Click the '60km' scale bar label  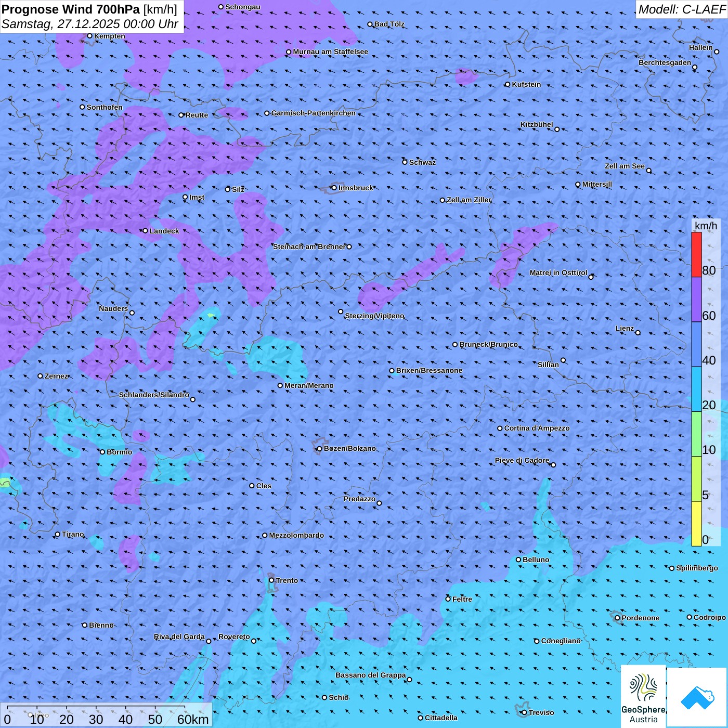pos(193,719)
